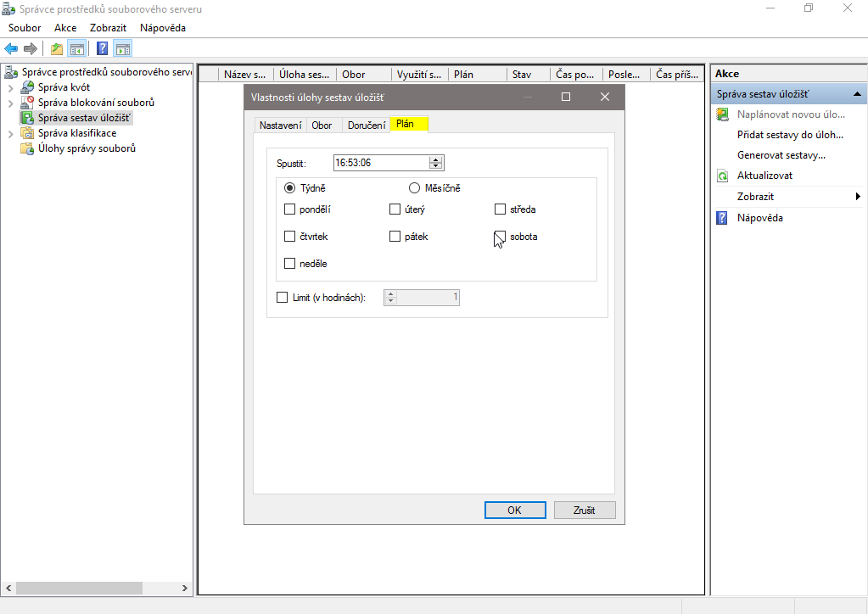Click the Správa blokování souborů icon
The height and width of the screenshot is (614, 868).
point(27,103)
